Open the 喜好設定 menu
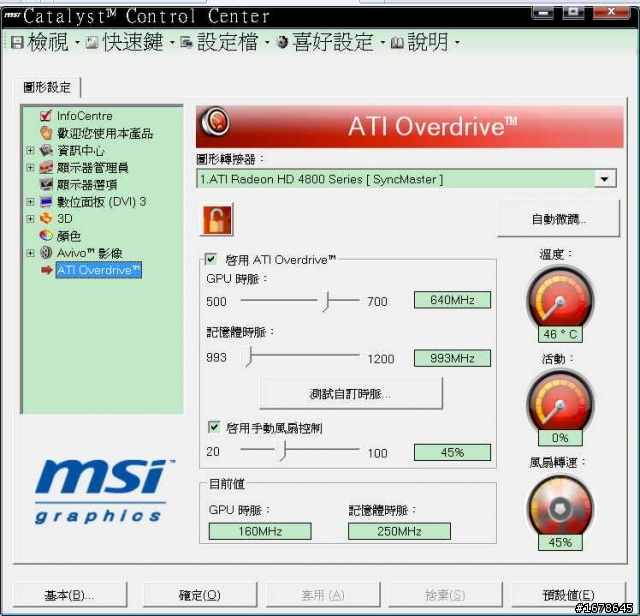The height and width of the screenshot is (616, 640). pyautogui.click(x=333, y=42)
